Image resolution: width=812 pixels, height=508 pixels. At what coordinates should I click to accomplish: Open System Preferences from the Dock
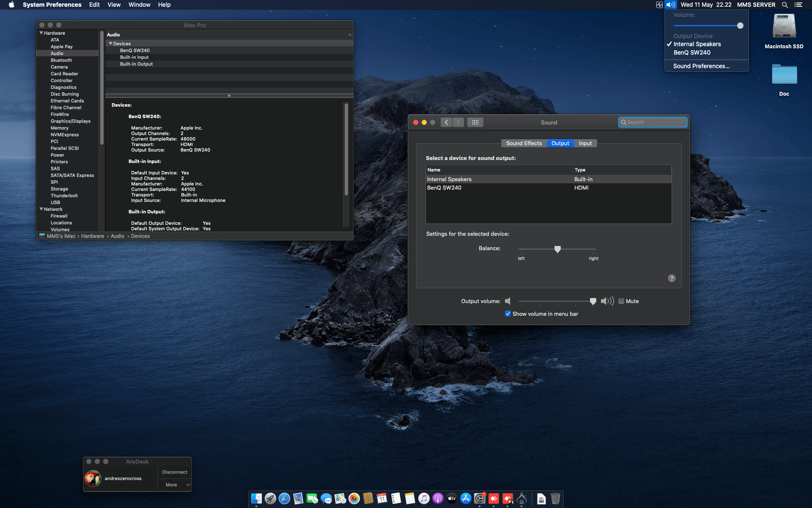pos(480,499)
